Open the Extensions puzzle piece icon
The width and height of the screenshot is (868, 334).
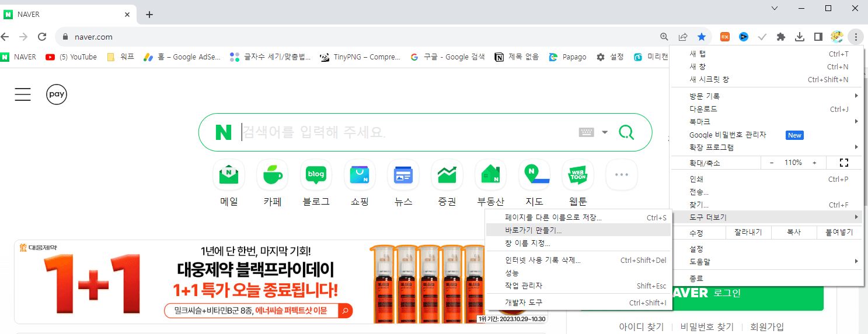tap(781, 37)
